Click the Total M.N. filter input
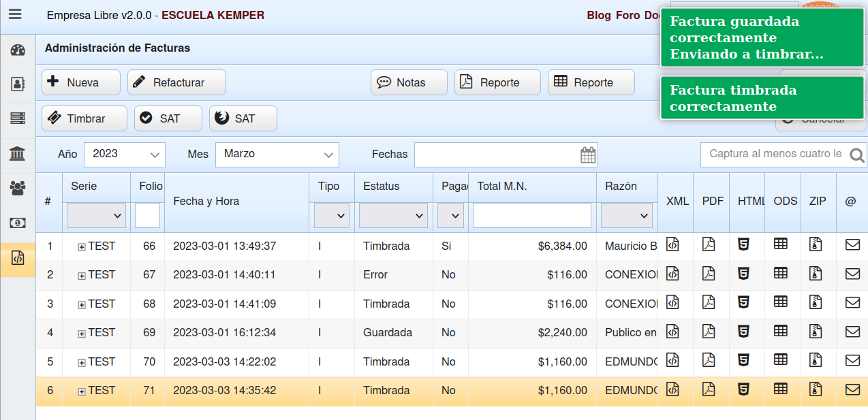This screenshot has height=420, width=868. pos(532,216)
